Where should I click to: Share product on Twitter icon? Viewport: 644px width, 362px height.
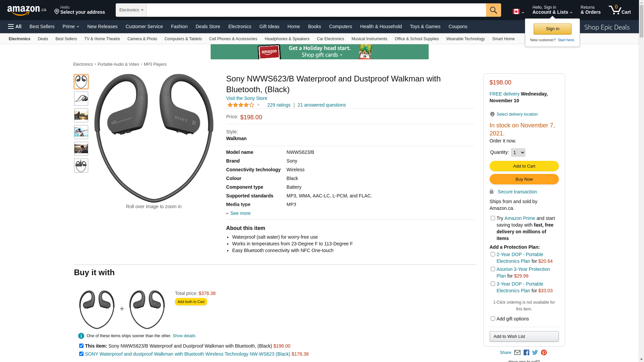[x=535, y=353]
